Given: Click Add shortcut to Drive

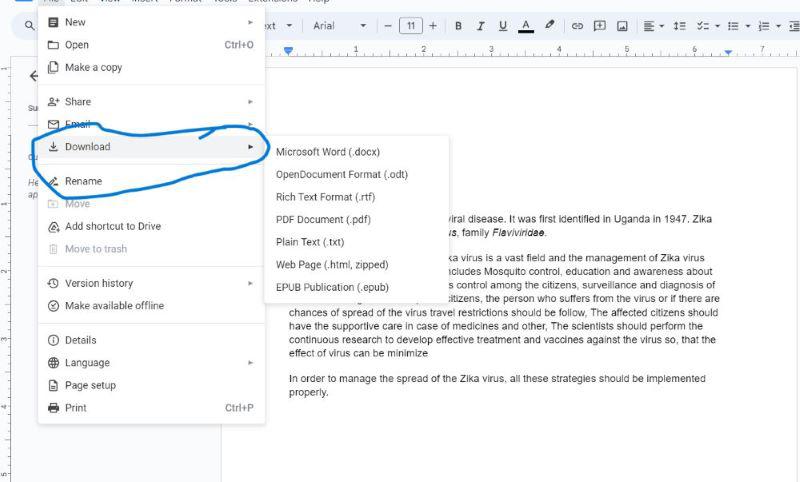Looking at the screenshot, I should pos(152,226).
